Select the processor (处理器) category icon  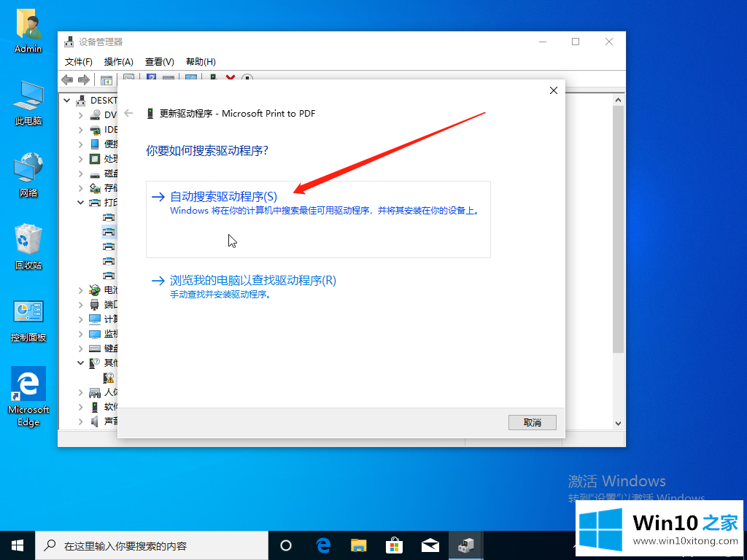pos(96,158)
